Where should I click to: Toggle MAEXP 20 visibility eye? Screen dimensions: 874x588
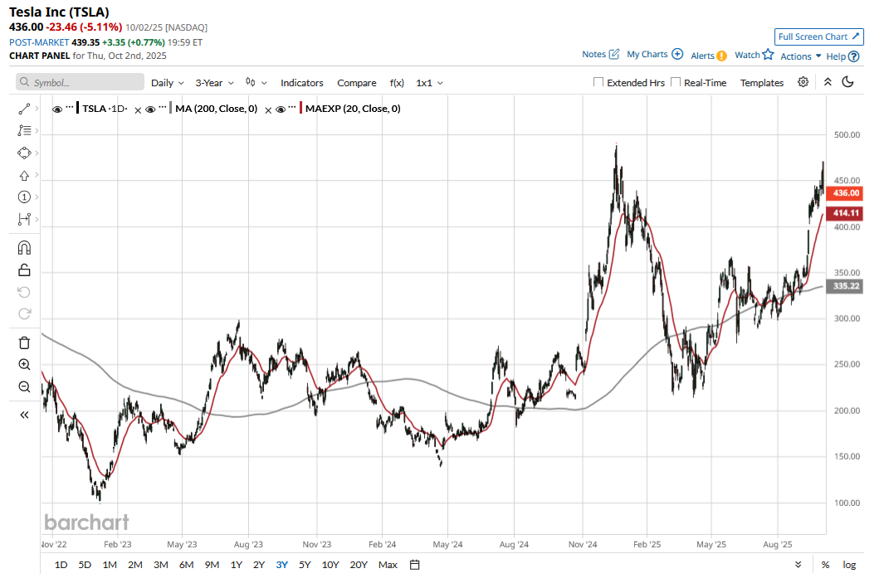281,109
